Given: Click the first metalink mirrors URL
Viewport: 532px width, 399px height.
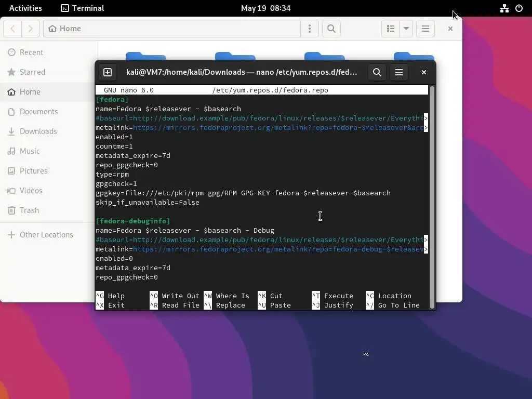Looking at the screenshot, I should pos(278,128).
